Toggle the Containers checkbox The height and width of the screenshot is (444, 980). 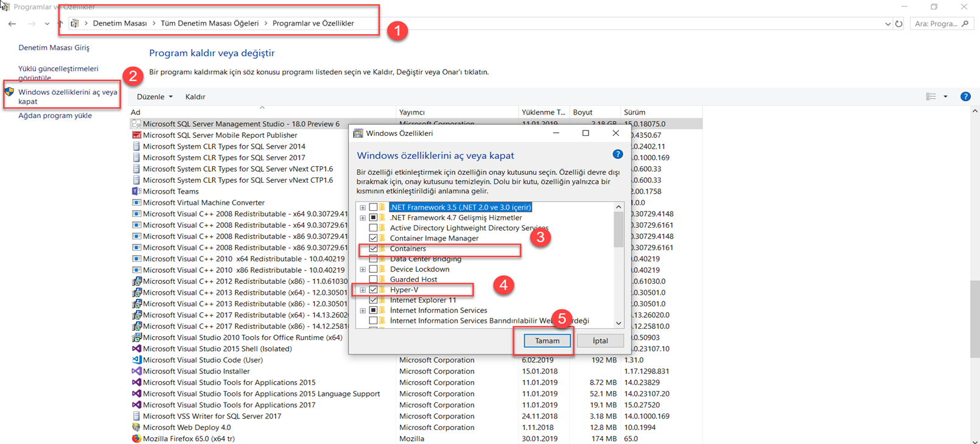tap(373, 248)
